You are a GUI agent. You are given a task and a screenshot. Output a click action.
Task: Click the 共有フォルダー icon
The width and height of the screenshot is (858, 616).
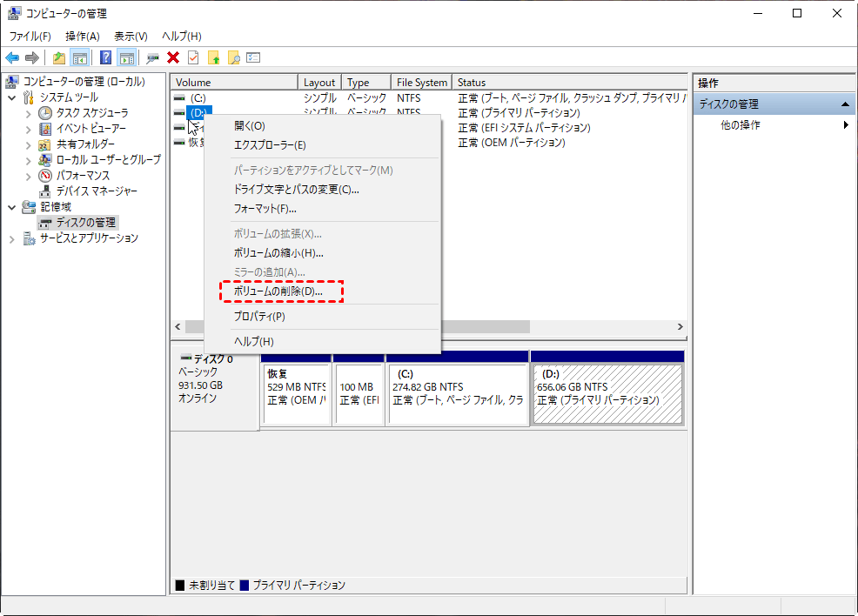[x=45, y=144]
